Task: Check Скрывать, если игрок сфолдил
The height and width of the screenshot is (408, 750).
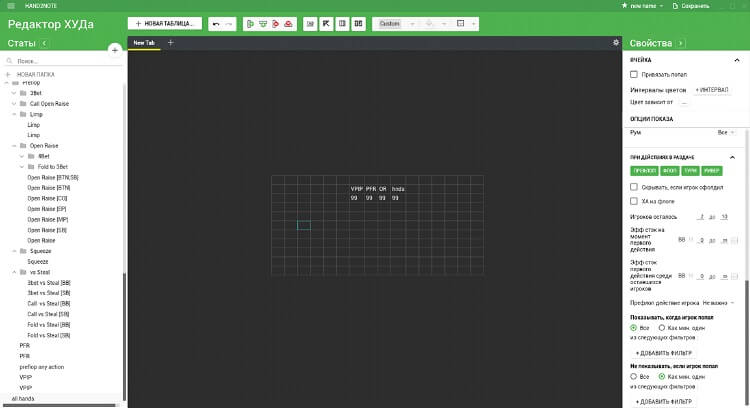Action: [634, 187]
